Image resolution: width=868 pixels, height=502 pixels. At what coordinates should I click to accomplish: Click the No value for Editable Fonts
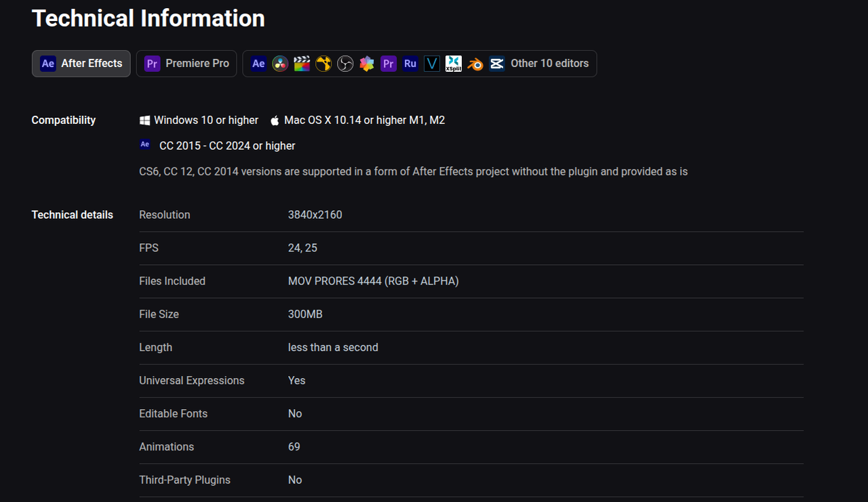pyautogui.click(x=295, y=414)
